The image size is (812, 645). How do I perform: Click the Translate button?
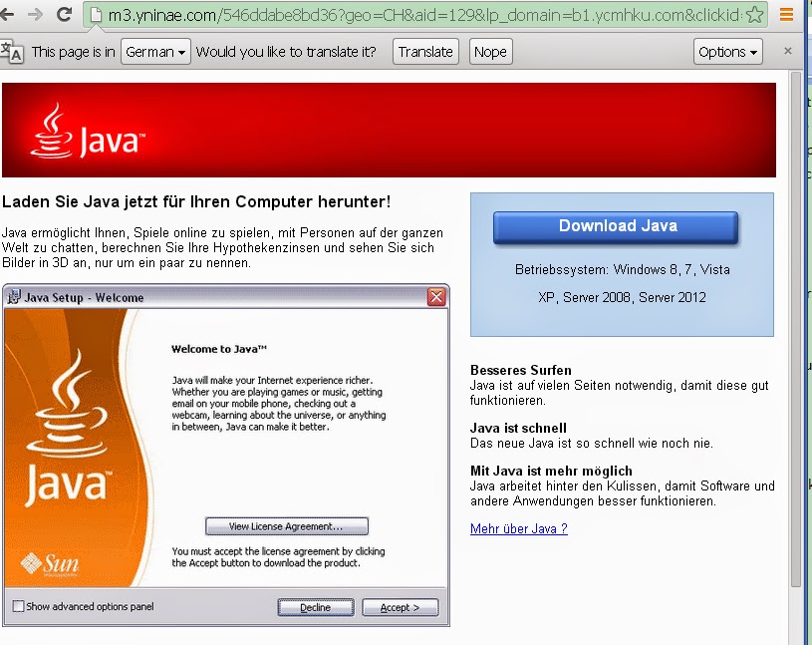pyautogui.click(x=425, y=52)
